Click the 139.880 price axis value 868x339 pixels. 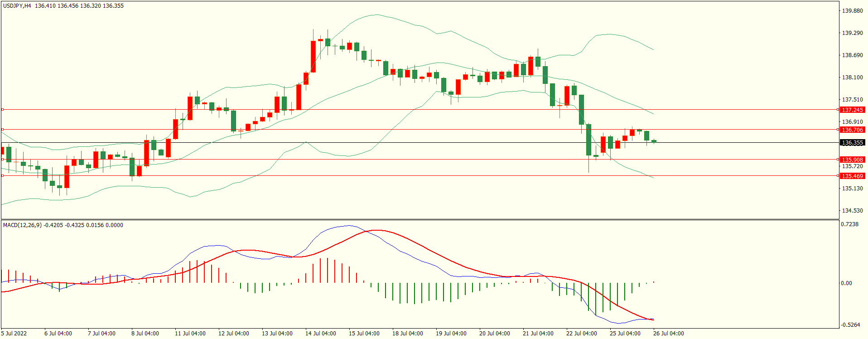tap(852, 11)
